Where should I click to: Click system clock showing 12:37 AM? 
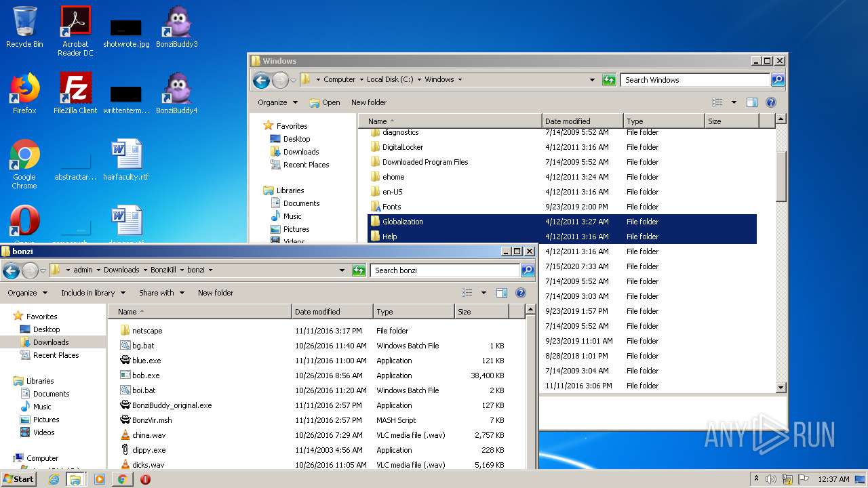833,479
